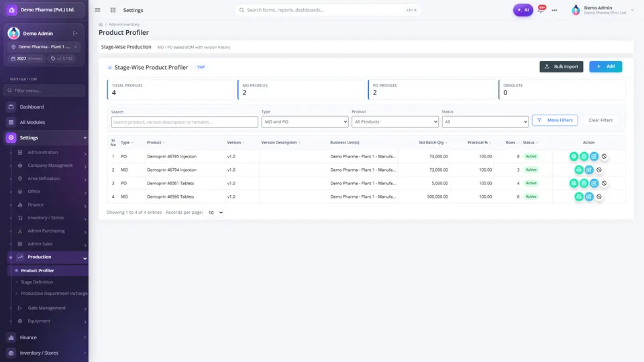Open Equipment menu item
Image resolution: width=644 pixels, height=362 pixels.
point(52,321)
